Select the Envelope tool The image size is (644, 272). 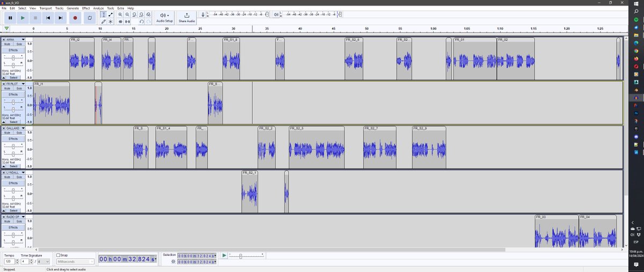111,15
